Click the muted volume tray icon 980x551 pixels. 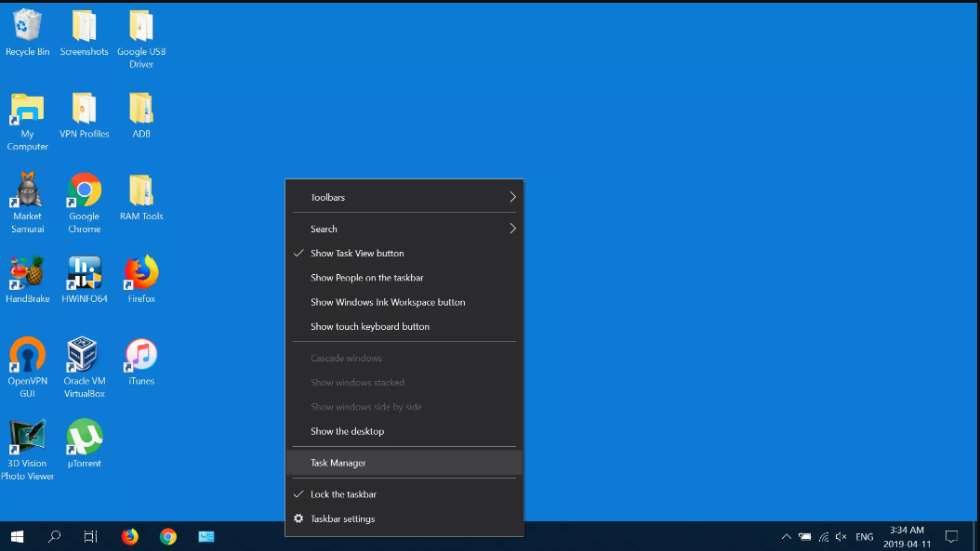point(841,537)
